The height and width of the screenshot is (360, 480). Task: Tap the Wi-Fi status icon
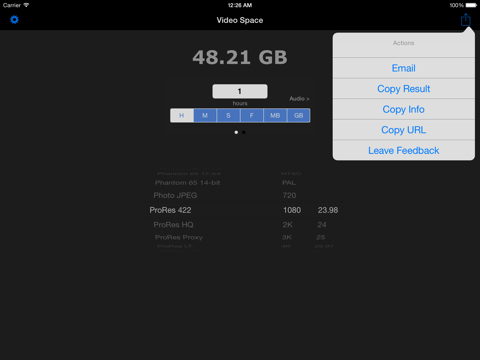[26, 5]
